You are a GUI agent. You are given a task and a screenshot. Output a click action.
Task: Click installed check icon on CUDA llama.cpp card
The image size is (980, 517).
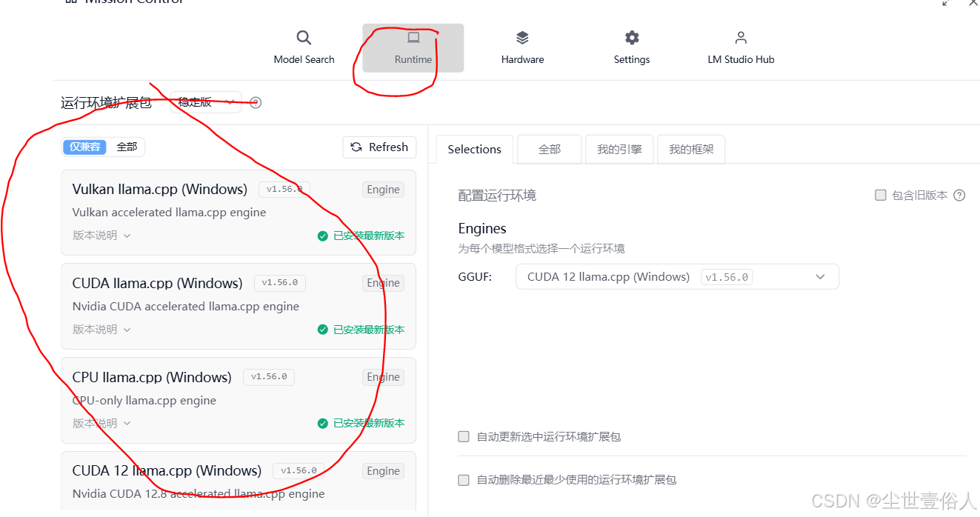pyautogui.click(x=322, y=330)
